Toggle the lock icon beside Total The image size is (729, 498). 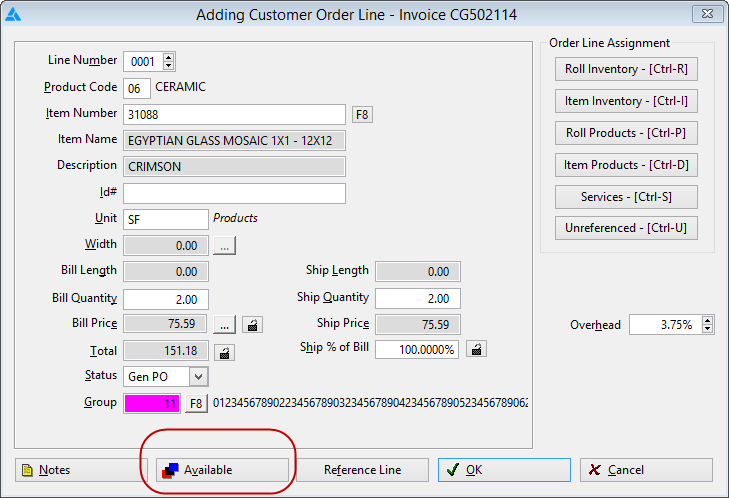pos(224,353)
